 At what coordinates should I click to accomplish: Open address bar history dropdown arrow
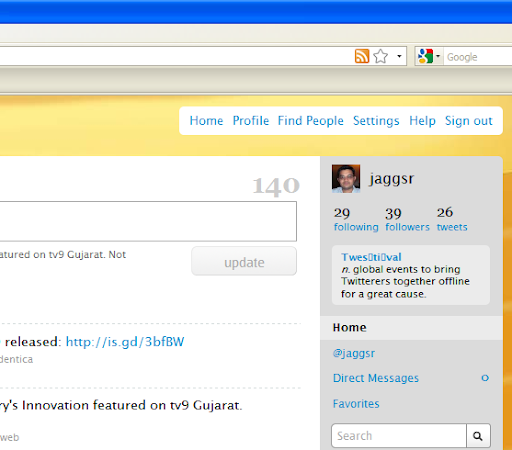399,56
